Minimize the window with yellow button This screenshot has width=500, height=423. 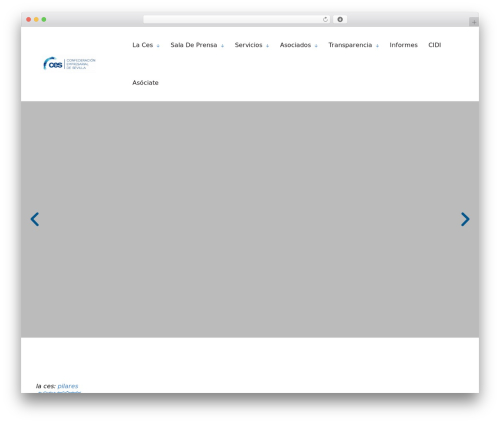(x=36, y=20)
